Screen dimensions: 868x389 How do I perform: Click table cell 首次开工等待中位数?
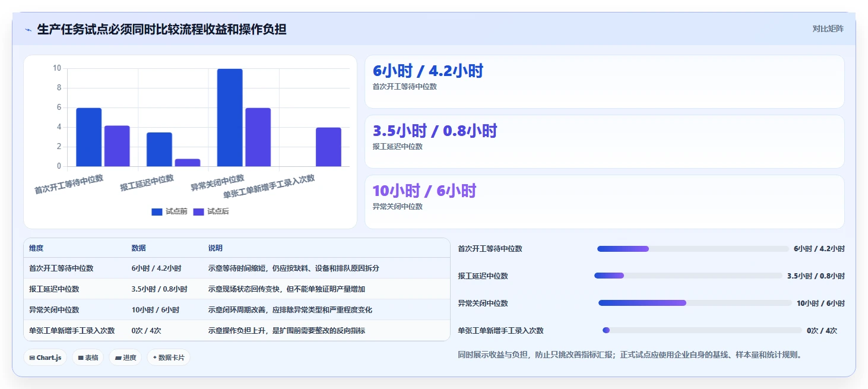pos(61,268)
